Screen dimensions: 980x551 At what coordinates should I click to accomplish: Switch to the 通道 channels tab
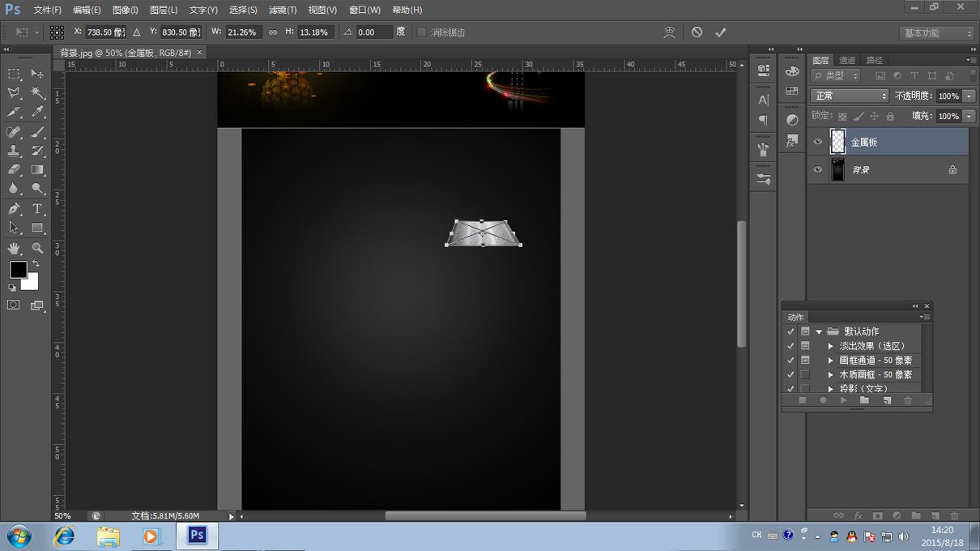(x=847, y=60)
